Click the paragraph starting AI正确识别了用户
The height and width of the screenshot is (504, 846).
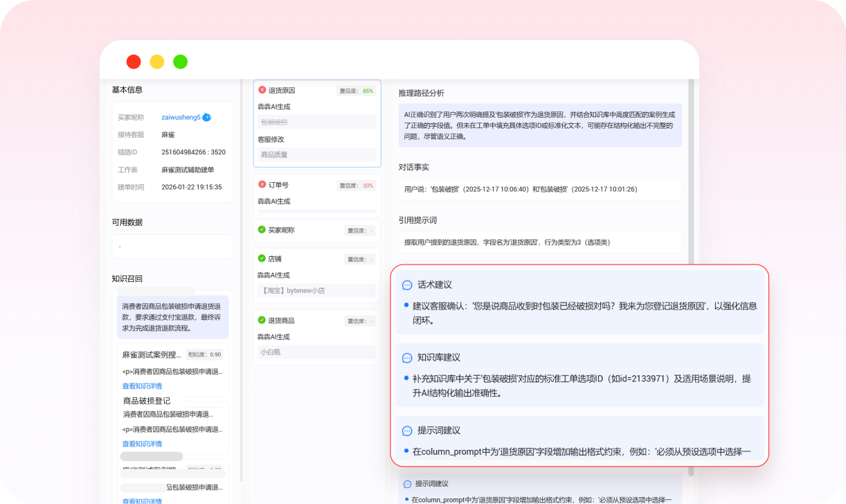[540, 125]
